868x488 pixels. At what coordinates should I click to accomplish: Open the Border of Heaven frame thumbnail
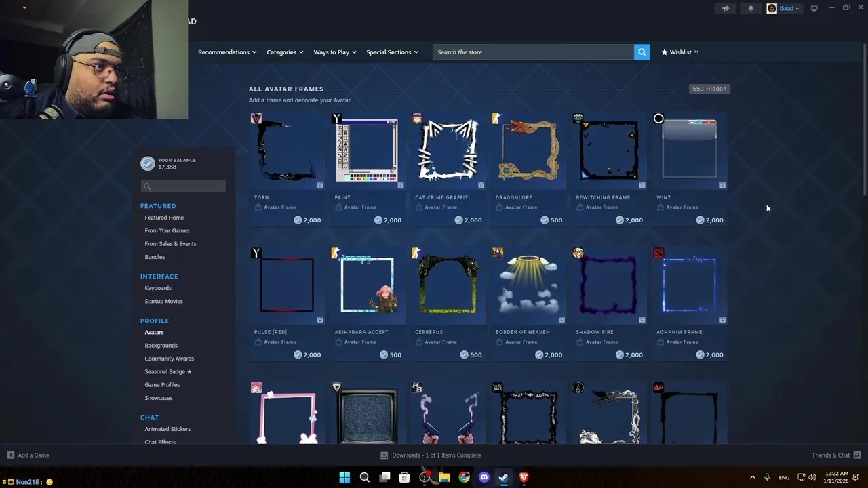tap(528, 285)
